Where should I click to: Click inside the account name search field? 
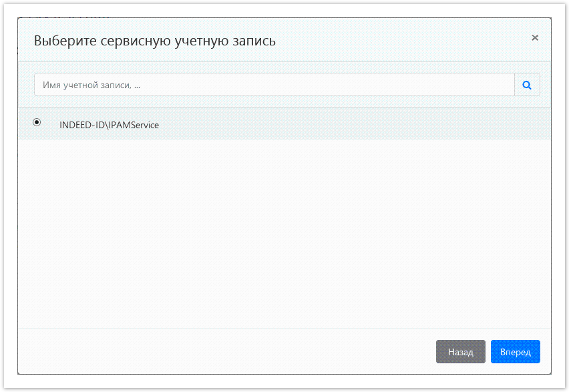[x=267, y=84]
